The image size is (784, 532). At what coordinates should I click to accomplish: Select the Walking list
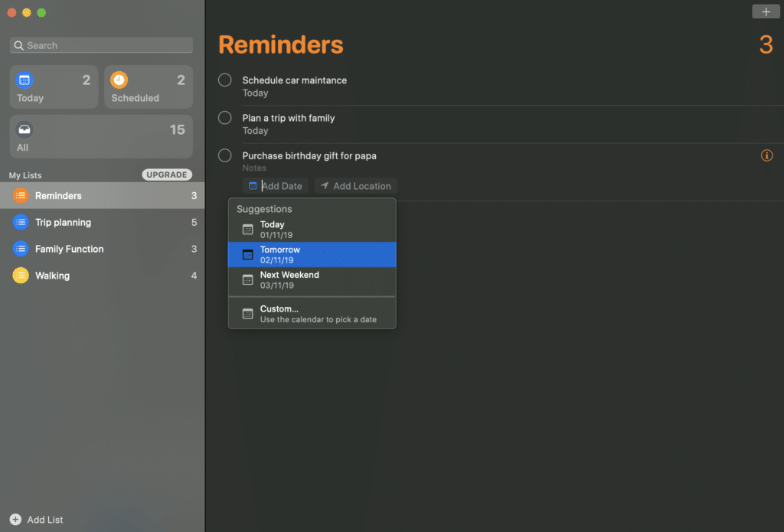tap(102, 275)
